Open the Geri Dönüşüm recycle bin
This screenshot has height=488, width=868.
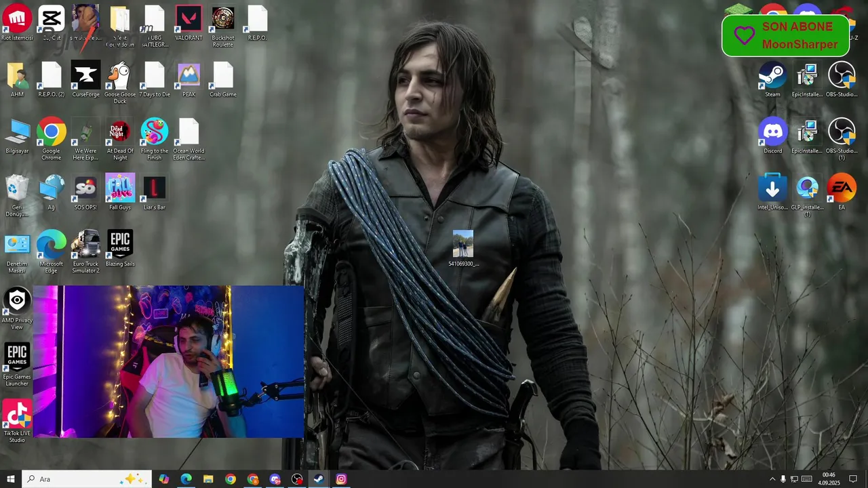[x=17, y=188]
